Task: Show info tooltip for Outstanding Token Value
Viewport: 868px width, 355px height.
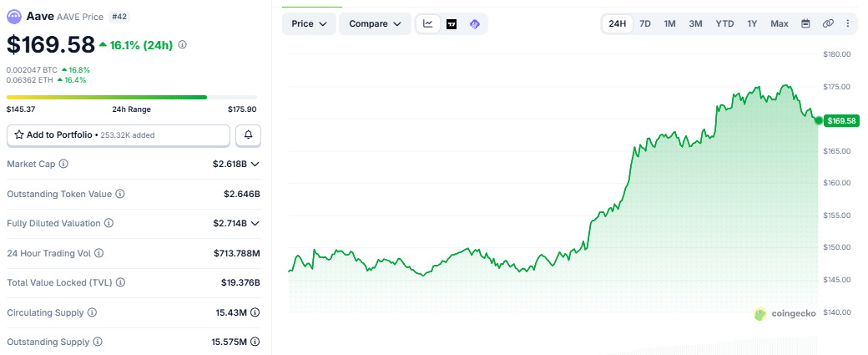Action: [x=120, y=194]
